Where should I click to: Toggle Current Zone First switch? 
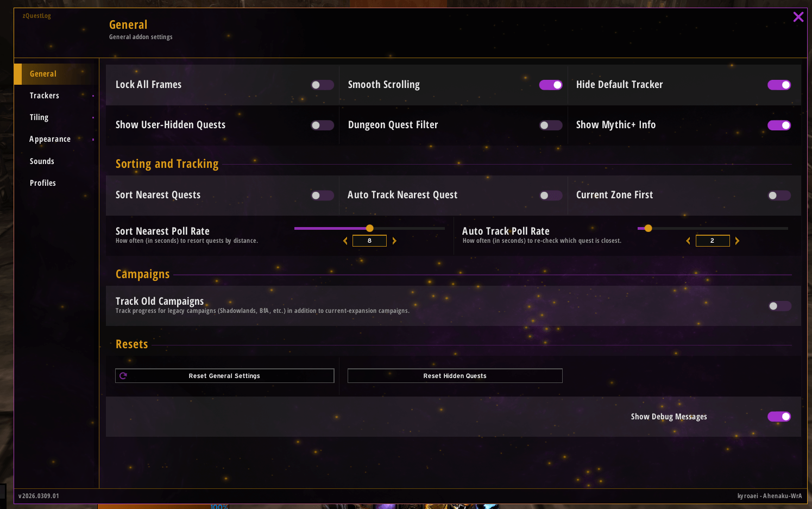pos(779,195)
